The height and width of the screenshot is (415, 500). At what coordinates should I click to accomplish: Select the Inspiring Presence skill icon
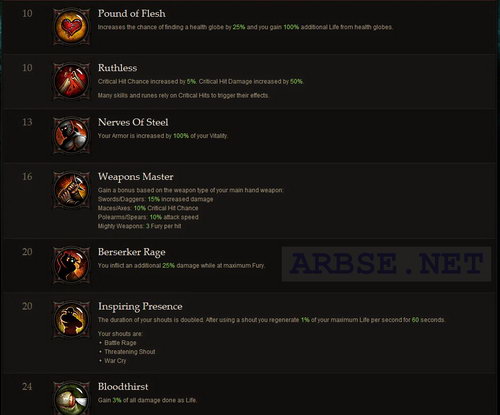[71, 320]
